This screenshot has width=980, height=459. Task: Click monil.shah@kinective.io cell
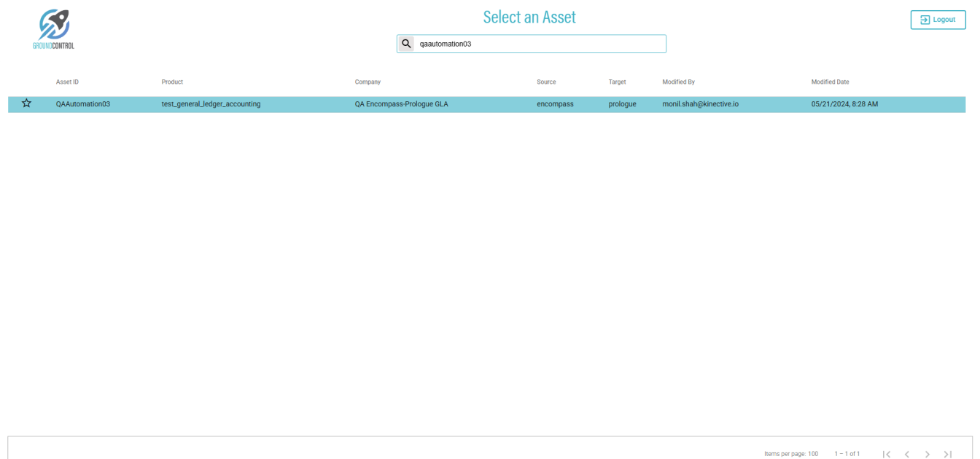(x=700, y=104)
